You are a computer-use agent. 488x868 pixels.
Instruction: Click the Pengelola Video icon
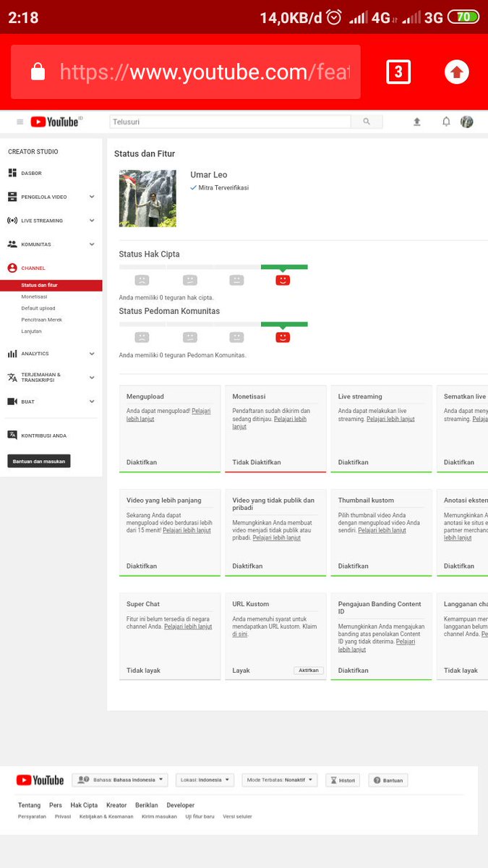coord(12,197)
